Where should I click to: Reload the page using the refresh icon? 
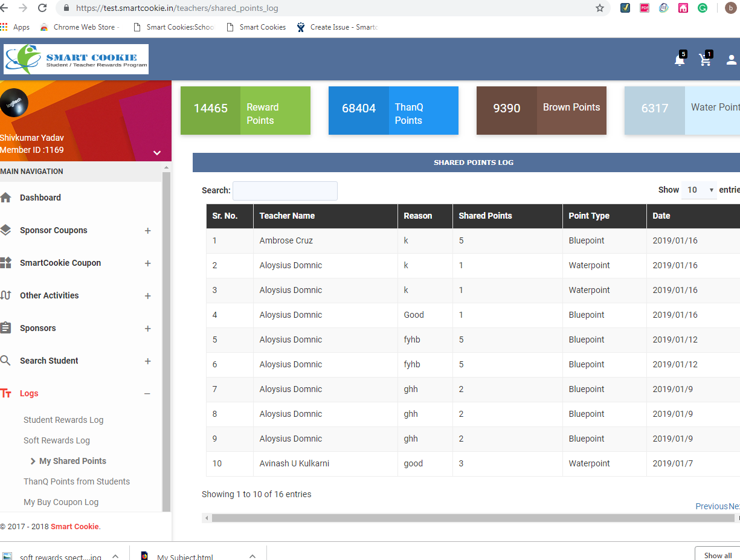(x=42, y=8)
